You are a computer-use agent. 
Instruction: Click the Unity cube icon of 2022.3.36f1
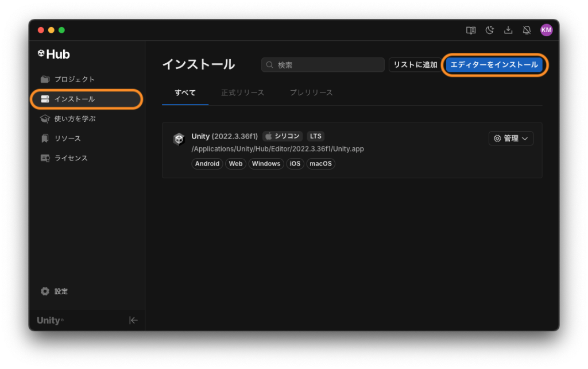179,139
